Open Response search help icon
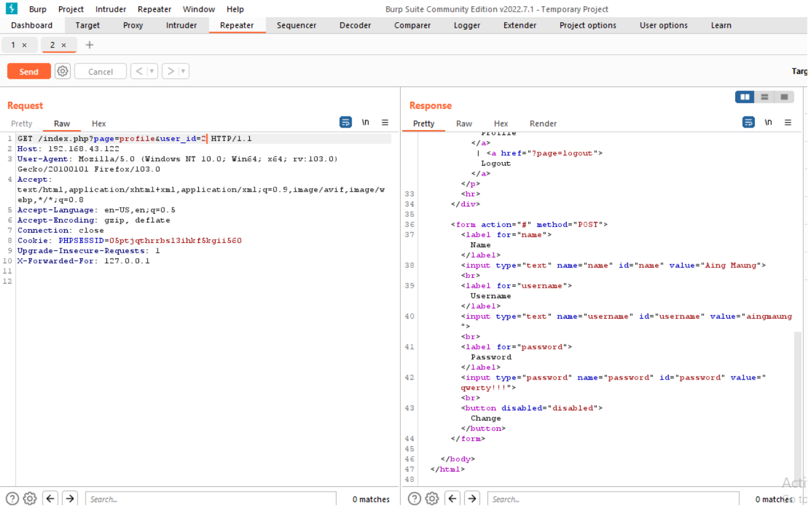The width and height of the screenshot is (812, 509). pos(414,499)
